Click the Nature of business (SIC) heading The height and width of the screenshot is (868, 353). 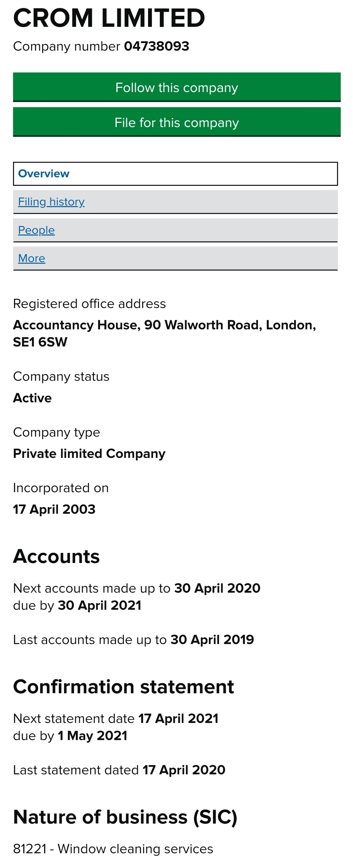pyautogui.click(x=125, y=817)
